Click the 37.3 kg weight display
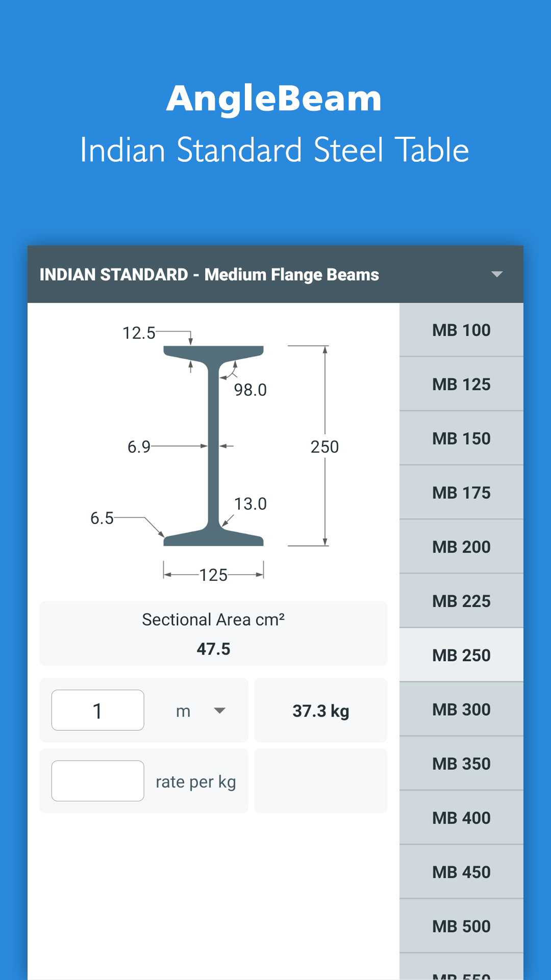This screenshot has height=980, width=551. pyautogui.click(x=320, y=710)
